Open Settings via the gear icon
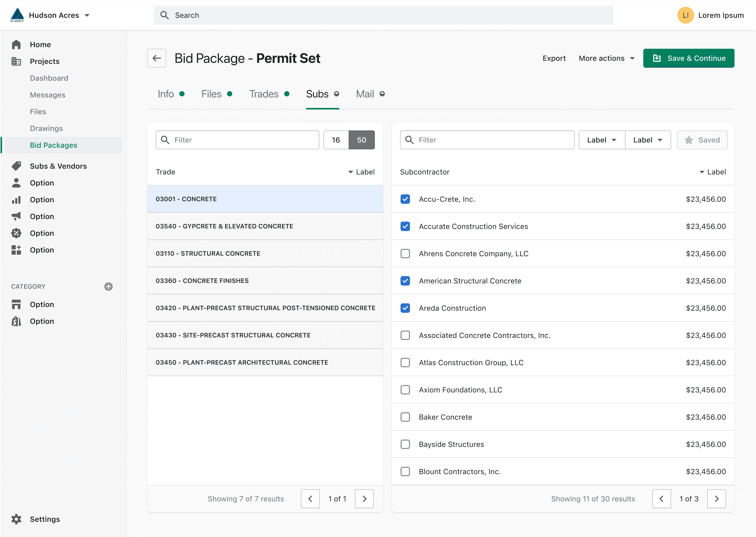This screenshot has width=756, height=537. tap(16, 519)
